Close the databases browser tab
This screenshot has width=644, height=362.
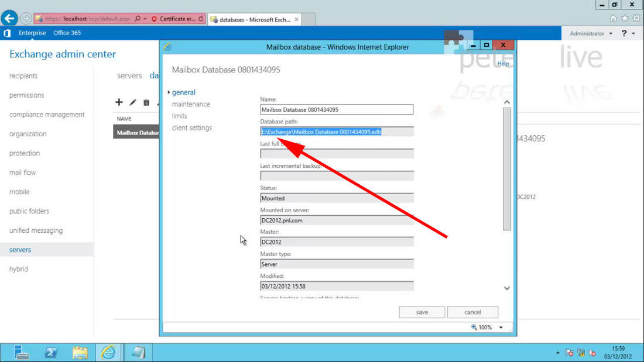click(296, 19)
